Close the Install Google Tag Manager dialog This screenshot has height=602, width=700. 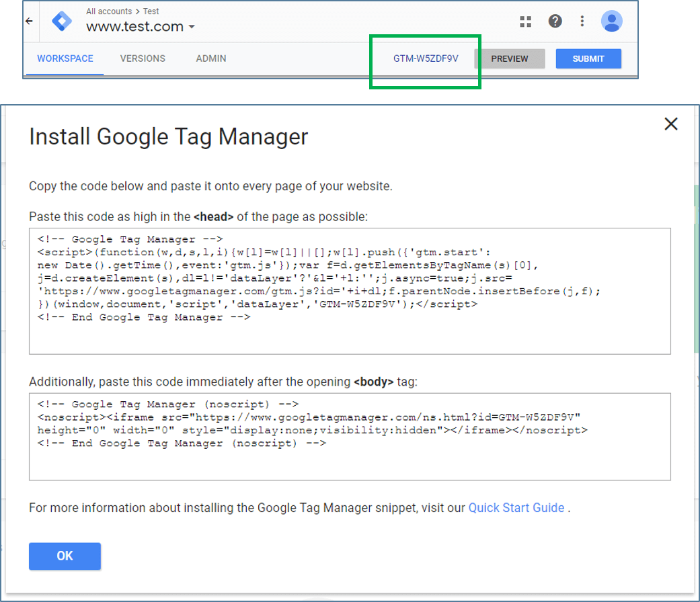[670, 124]
